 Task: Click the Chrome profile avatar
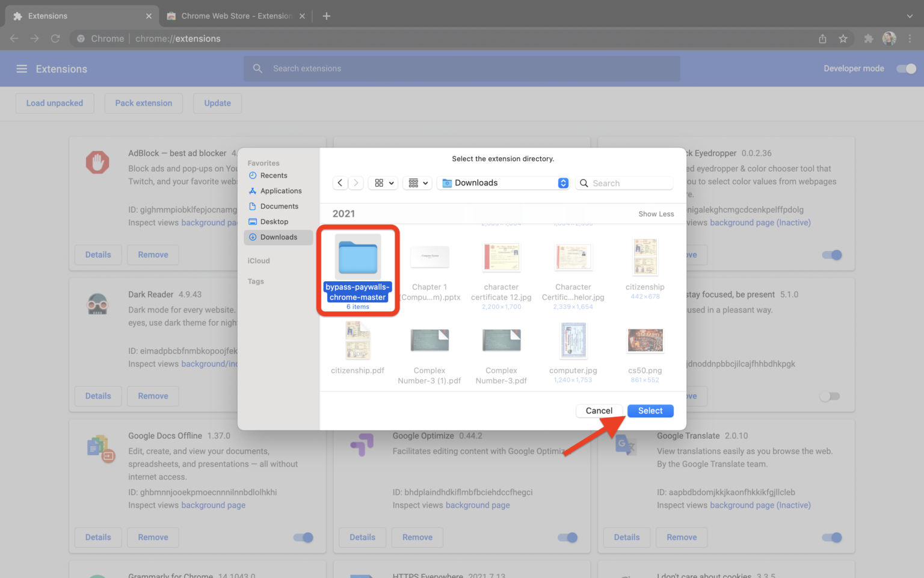[x=889, y=39]
